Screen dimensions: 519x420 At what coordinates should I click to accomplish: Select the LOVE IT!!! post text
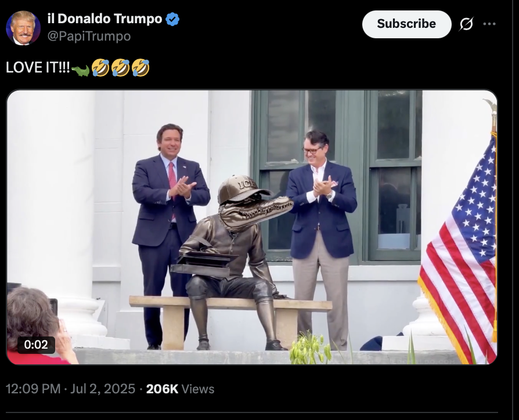pos(38,67)
